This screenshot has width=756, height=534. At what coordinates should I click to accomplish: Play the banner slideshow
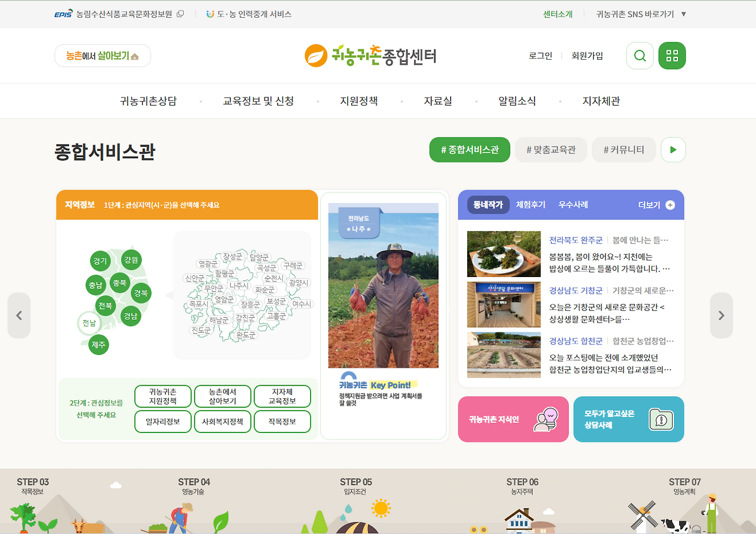tap(673, 149)
